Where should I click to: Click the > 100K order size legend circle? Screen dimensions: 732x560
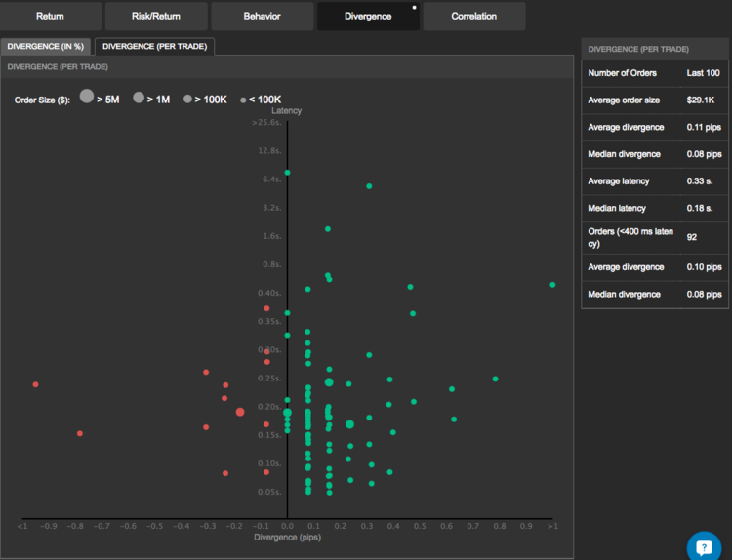coord(187,99)
